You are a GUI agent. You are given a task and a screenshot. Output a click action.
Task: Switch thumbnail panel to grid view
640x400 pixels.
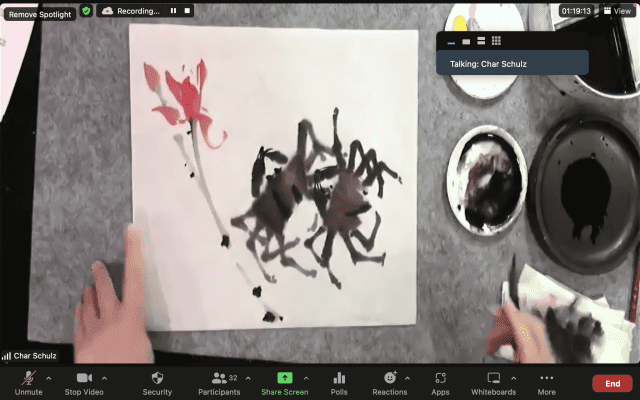pyautogui.click(x=496, y=41)
